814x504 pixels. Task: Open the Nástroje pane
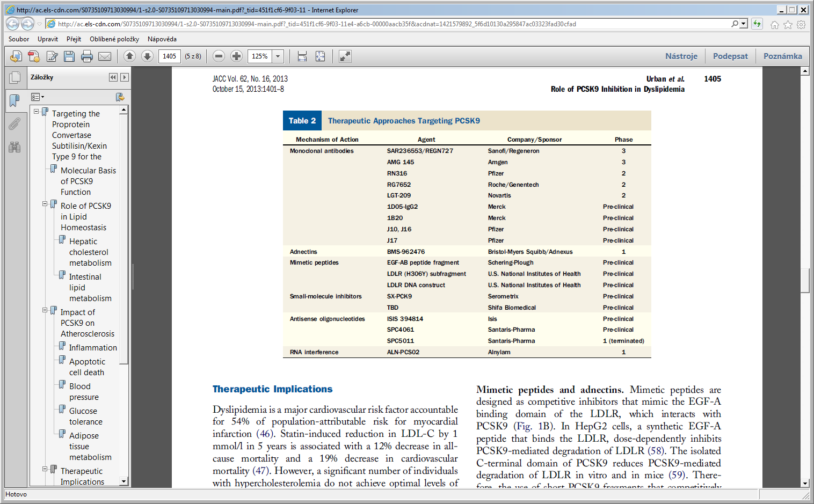[x=681, y=56]
